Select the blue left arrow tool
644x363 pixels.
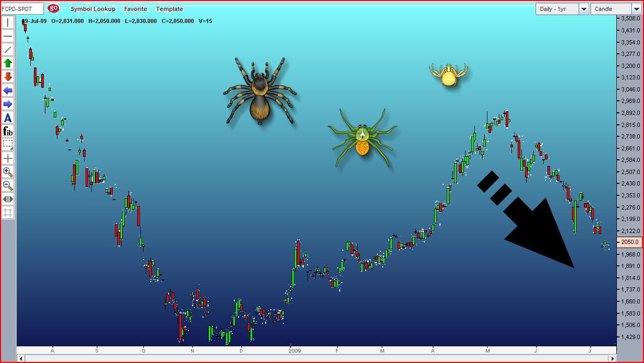pos(8,90)
